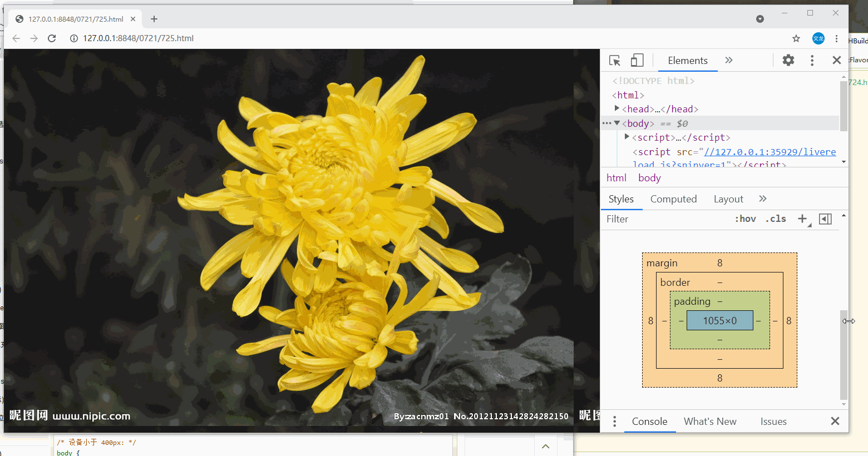Switch to the Computed tab
Screen dimensions: 868x456
coord(673,199)
